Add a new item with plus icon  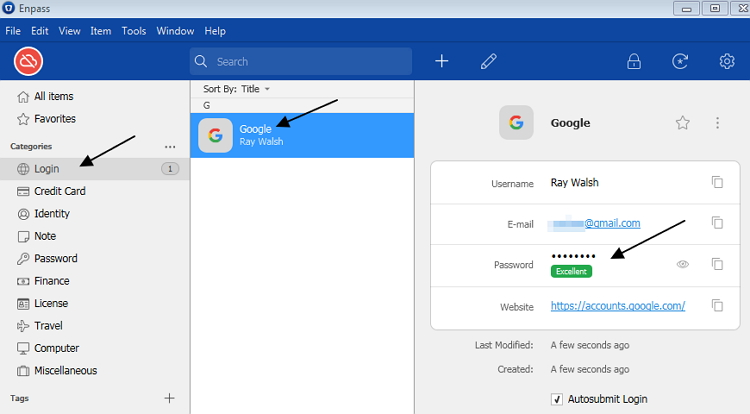coord(442,62)
